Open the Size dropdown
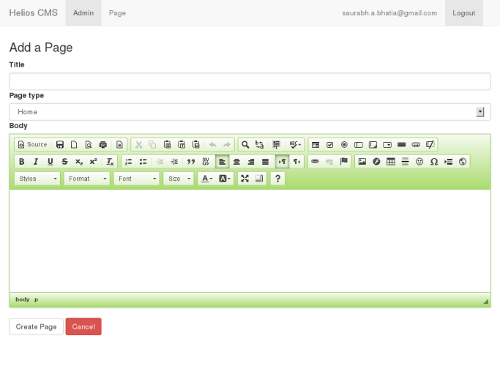Screen dimensions: 500x366 (178, 179)
